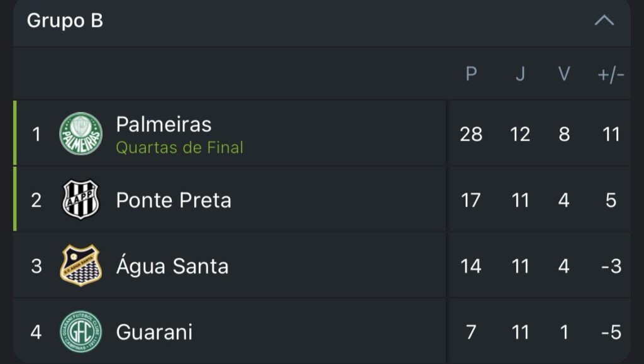Click the Palmeiras club crest
The image size is (644, 364).
point(80,134)
